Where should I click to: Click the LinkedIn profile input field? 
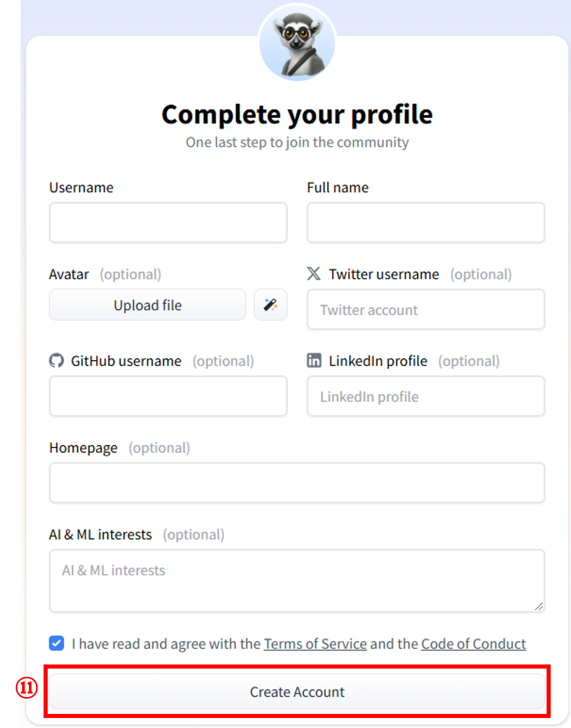(426, 396)
